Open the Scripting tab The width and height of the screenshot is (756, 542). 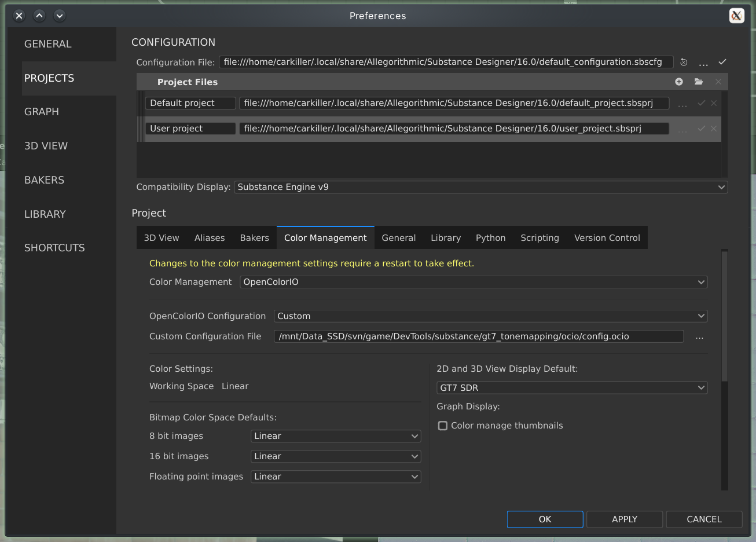540,238
